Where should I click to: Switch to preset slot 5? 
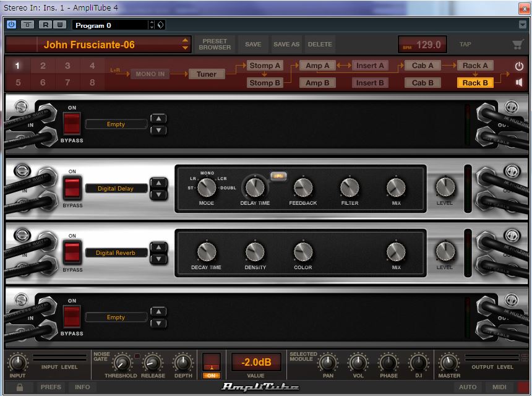17,82
